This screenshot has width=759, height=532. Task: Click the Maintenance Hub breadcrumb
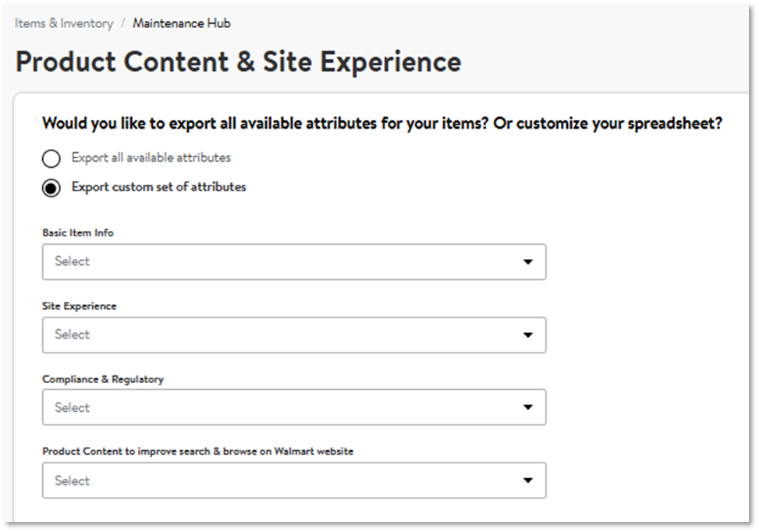pos(182,23)
